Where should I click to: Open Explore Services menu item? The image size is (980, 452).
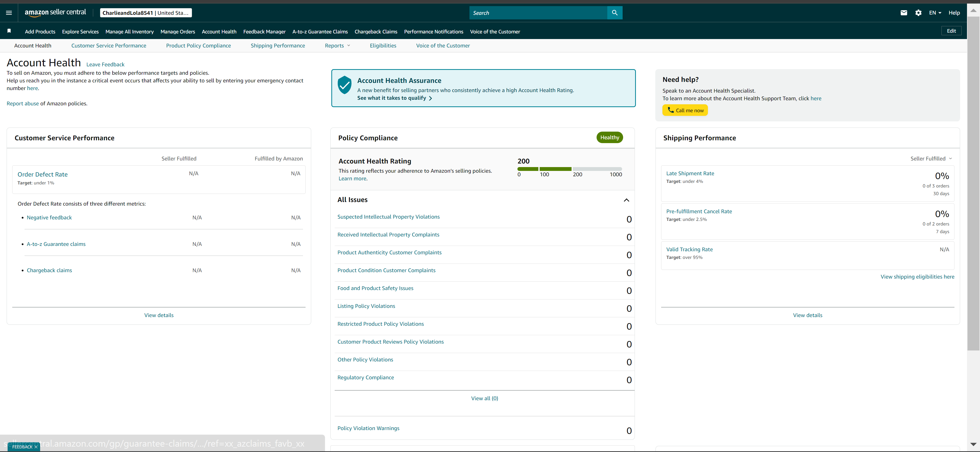pyautogui.click(x=80, y=32)
